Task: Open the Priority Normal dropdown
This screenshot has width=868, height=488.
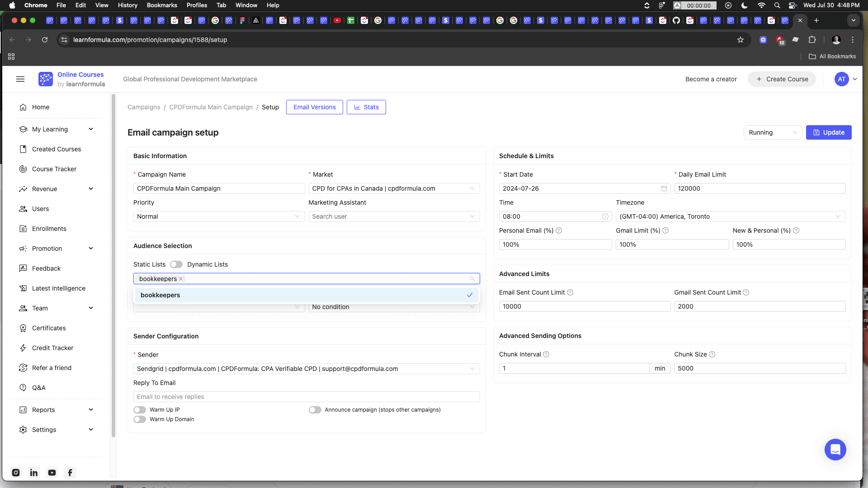Action: pyautogui.click(x=219, y=216)
